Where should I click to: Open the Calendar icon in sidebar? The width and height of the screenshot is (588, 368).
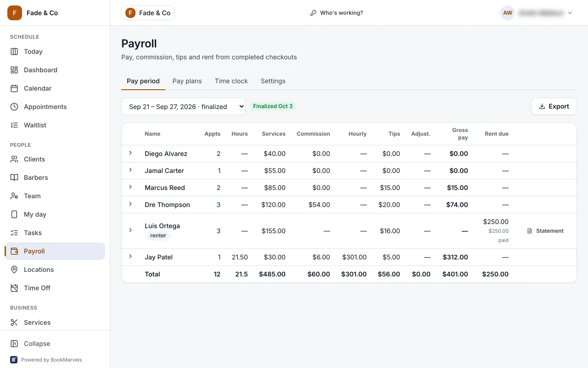click(14, 88)
